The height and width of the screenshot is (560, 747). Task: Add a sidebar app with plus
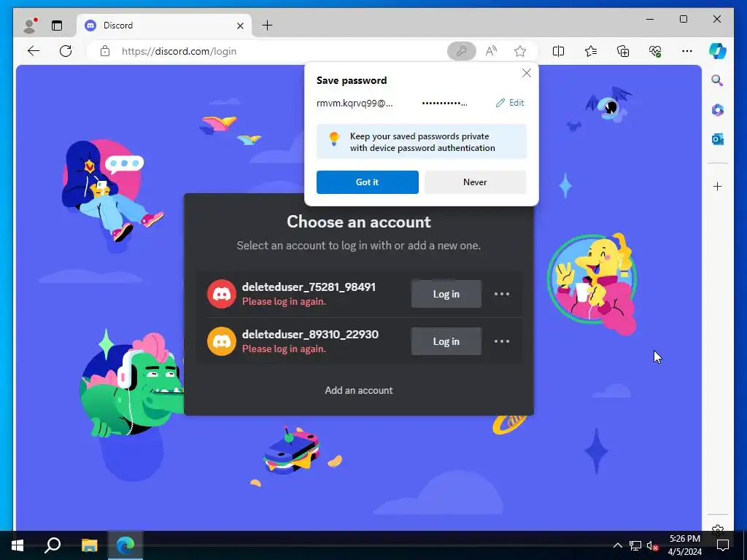pyautogui.click(x=718, y=186)
